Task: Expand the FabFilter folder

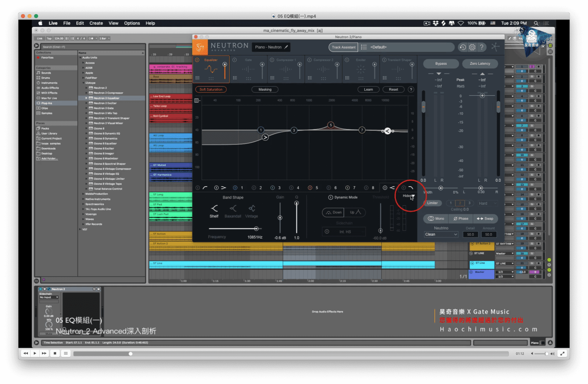Action: (83, 78)
